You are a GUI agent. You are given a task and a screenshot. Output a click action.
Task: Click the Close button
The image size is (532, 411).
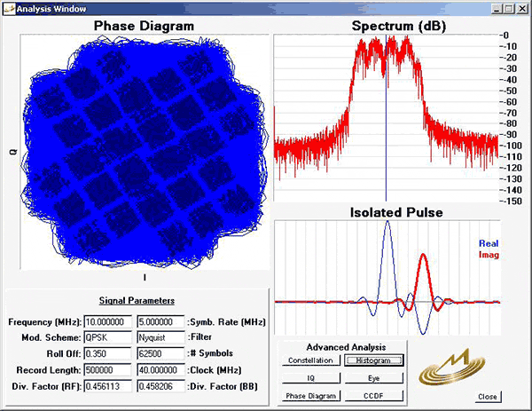coord(486,396)
